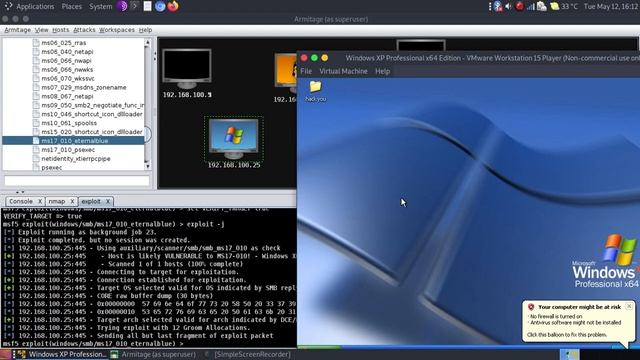
Task: Launch the blue Chromium browser icon
Action: tap(160, 6)
